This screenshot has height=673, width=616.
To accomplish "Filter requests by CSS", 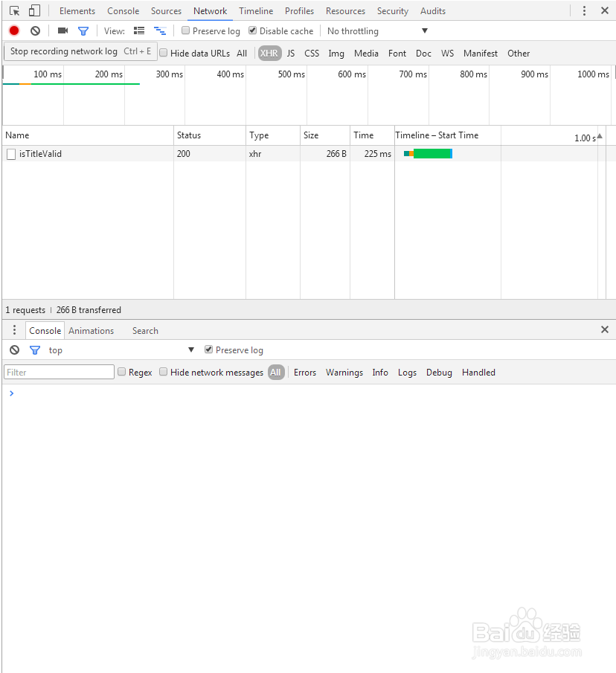I will 312,54.
